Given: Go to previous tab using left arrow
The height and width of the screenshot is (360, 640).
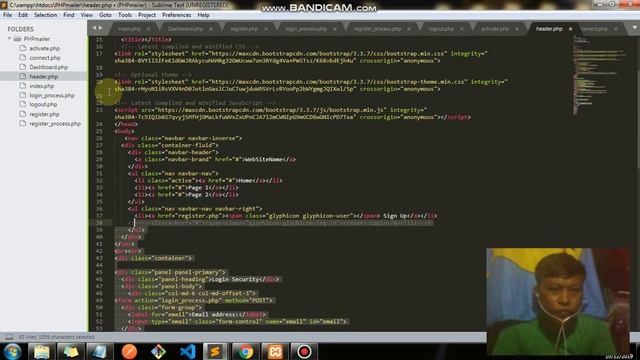Looking at the screenshot, I should pos(94,28).
